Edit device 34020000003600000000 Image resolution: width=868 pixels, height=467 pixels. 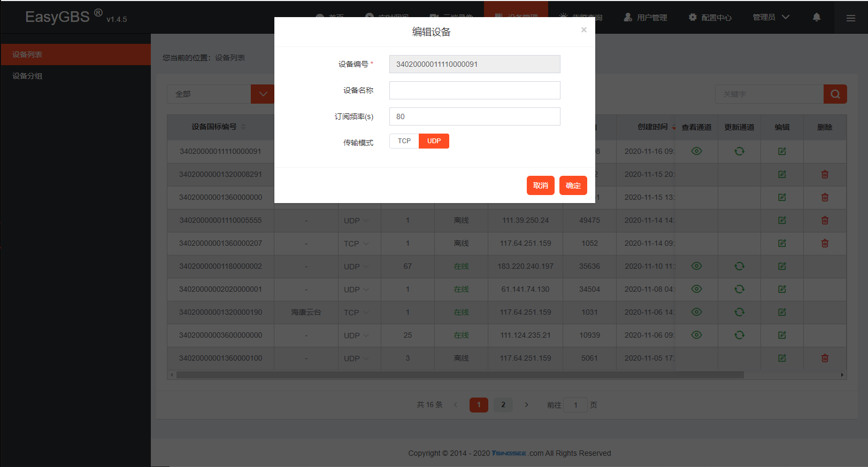pyautogui.click(x=782, y=335)
